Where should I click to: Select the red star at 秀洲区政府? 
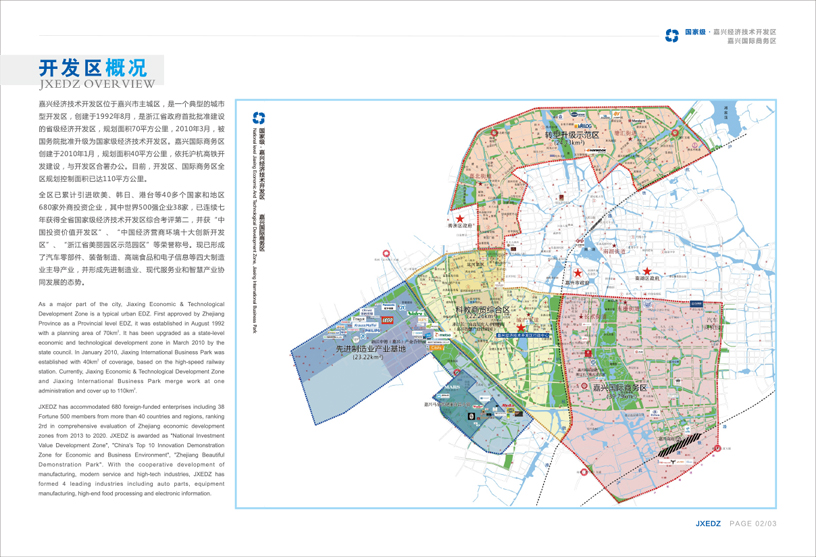coord(459,219)
